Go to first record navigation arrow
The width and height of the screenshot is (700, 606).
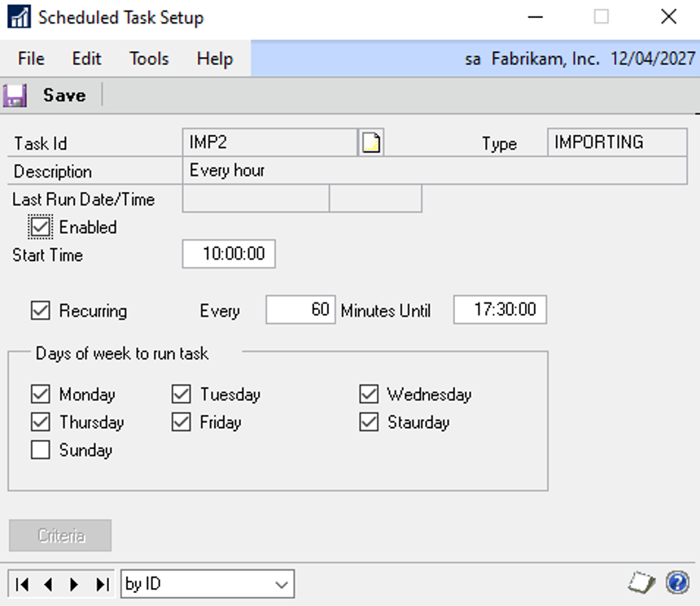click(x=22, y=584)
